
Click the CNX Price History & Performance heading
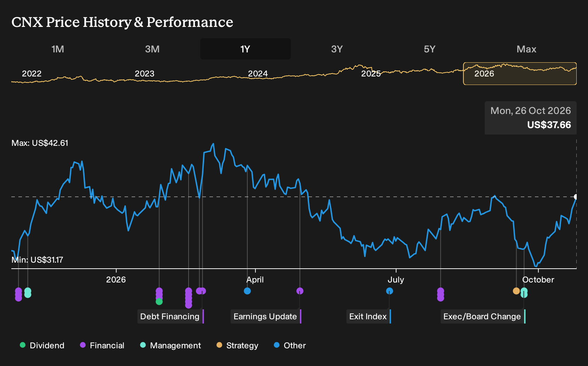click(x=122, y=22)
